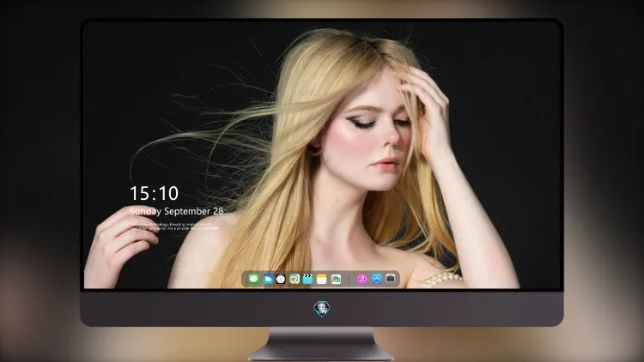644x362 pixels.
Task: Launch the Camera app from the dock
Action: 391,279
